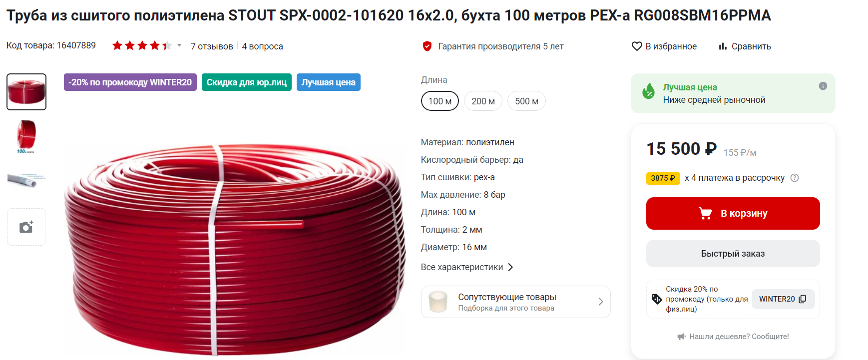Click the manufacturer warranty shield icon
This screenshot has height=360, width=868.
[427, 46]
